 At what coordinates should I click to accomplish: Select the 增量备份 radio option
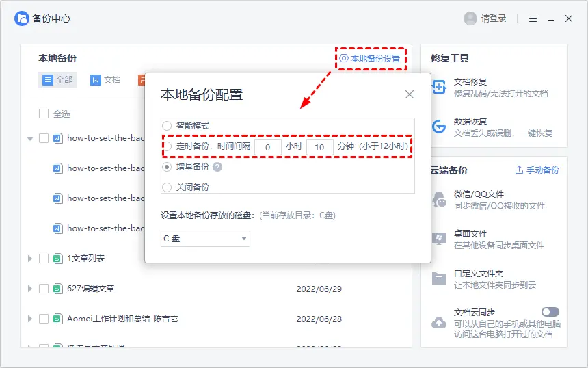167,167
